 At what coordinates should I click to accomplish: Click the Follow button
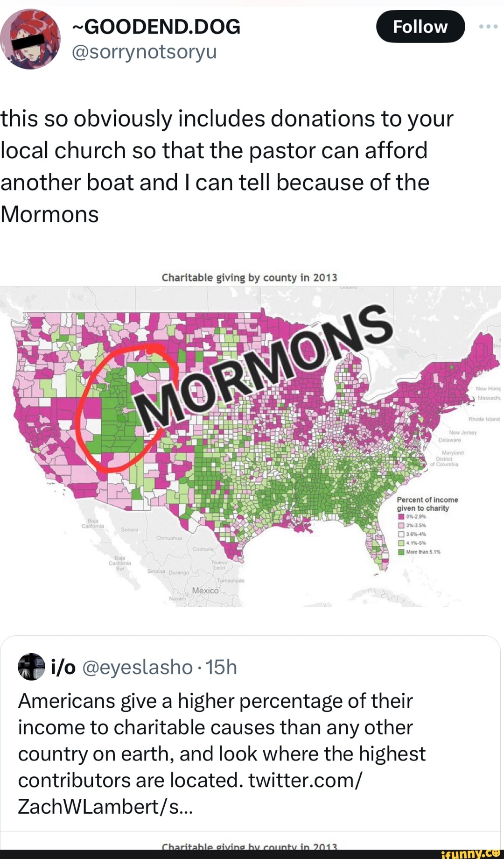click(420, 27)
